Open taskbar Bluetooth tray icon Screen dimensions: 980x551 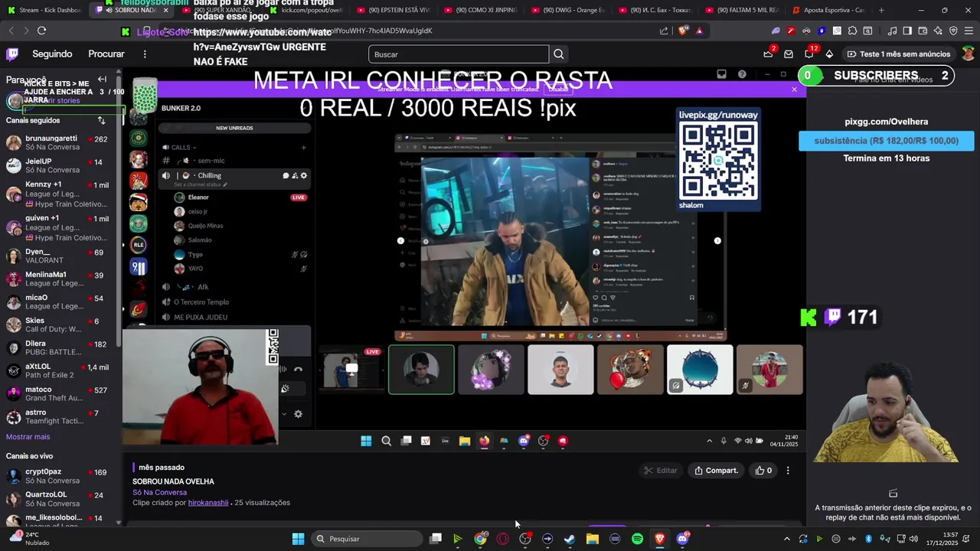[868, 539]
